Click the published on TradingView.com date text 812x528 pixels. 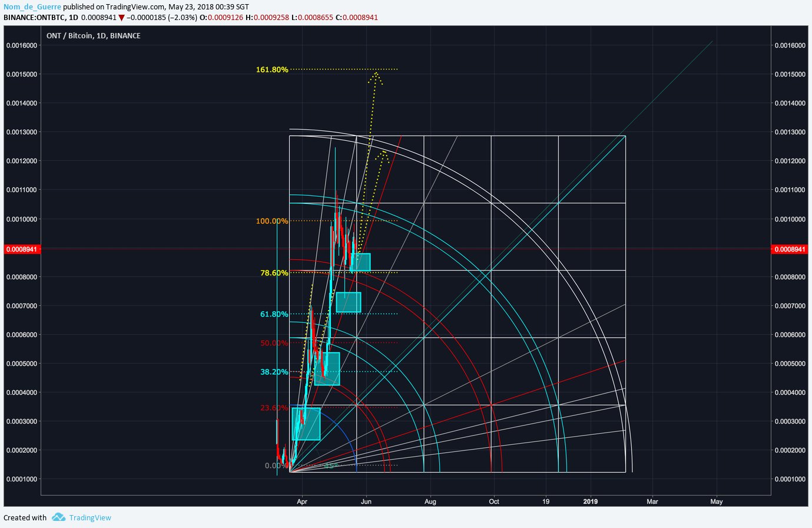coord(156,7)
